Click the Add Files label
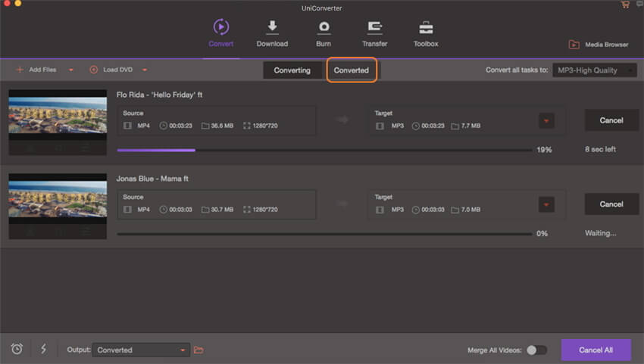This screenshot has width=644, height=364. click(42, 70)
